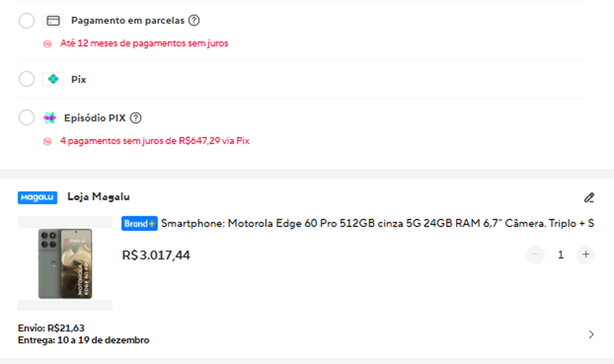
Task: Click the green Pix diamond icon
Action: point(53,79)
